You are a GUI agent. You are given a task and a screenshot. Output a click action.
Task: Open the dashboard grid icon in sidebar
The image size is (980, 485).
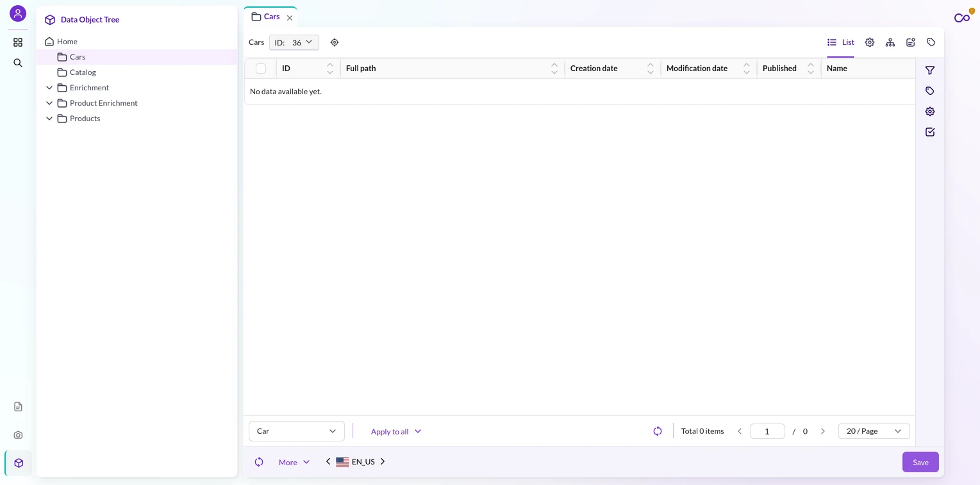[x=18, y=42]
